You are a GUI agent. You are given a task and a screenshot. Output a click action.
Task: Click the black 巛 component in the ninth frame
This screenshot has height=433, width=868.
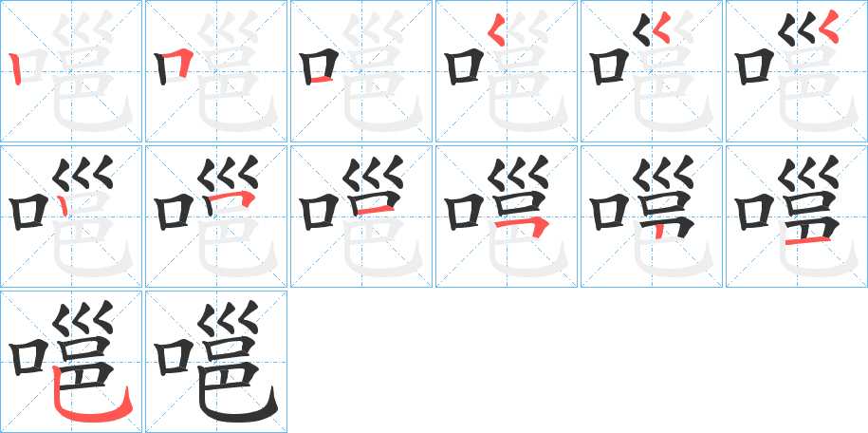coord(373,174)
